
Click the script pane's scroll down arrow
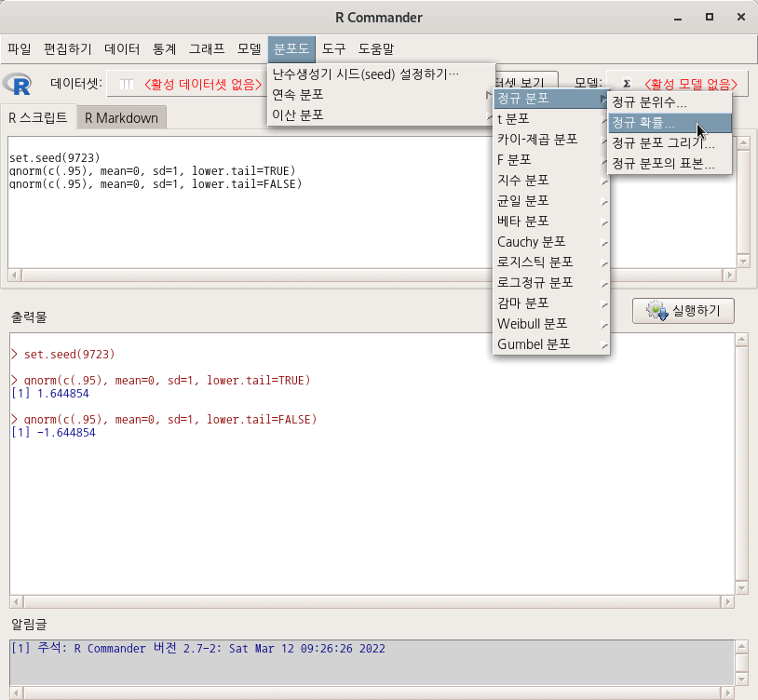(x=743, y=262)
